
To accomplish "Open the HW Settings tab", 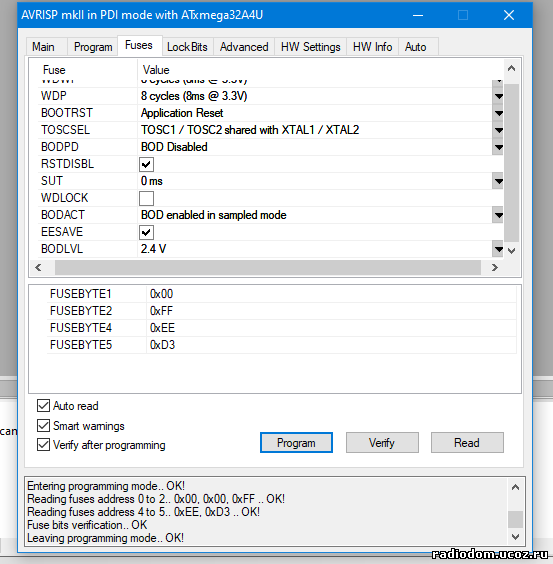I will click(x=311, y=47).
